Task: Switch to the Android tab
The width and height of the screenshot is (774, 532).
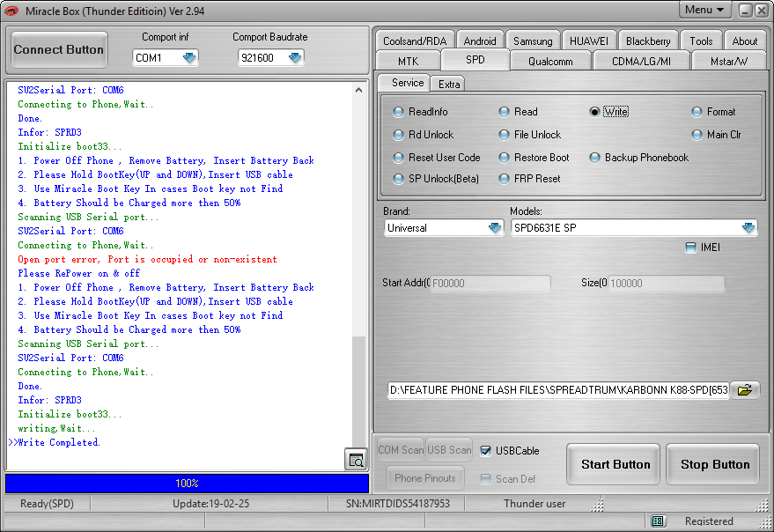Action: click(x=480, y=41)
